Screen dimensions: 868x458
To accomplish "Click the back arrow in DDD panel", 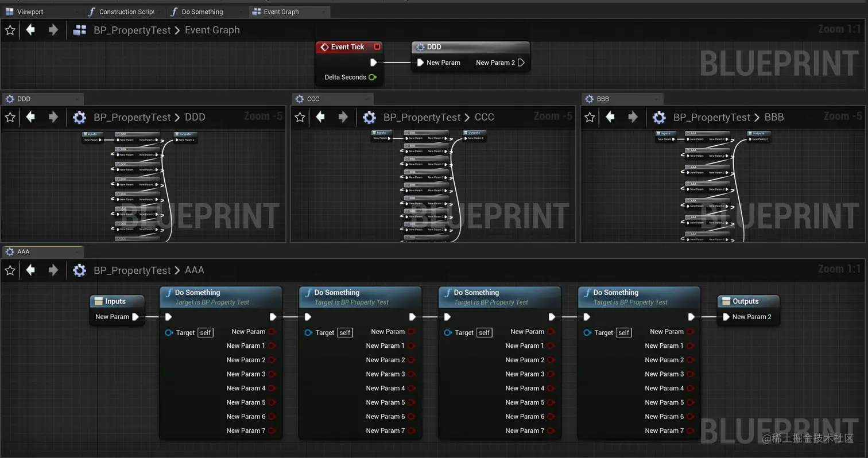I will tap(30, 117).
